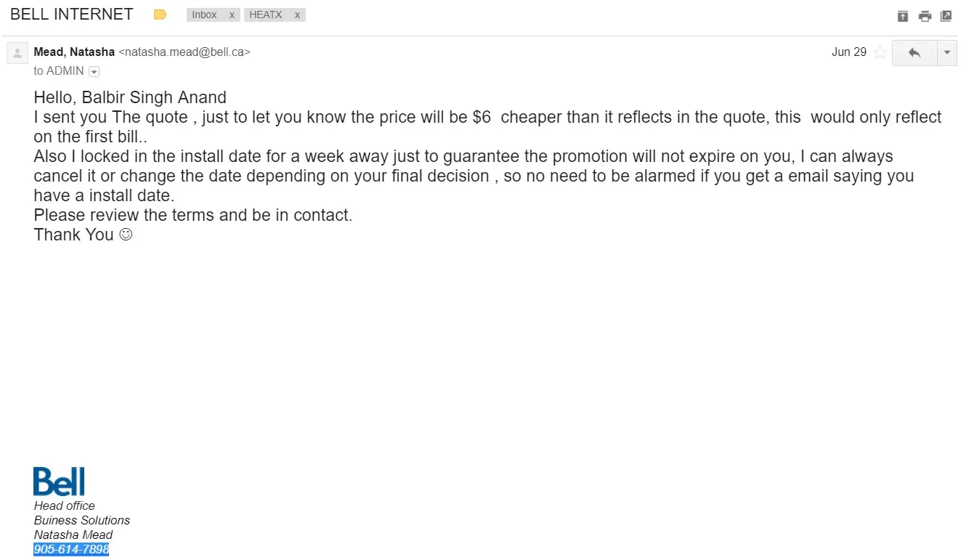Image resolution: width=966 pixels, height=560 pixels.
Task: Remove the HEATX label with its x
Action: [x=297, y=15]
